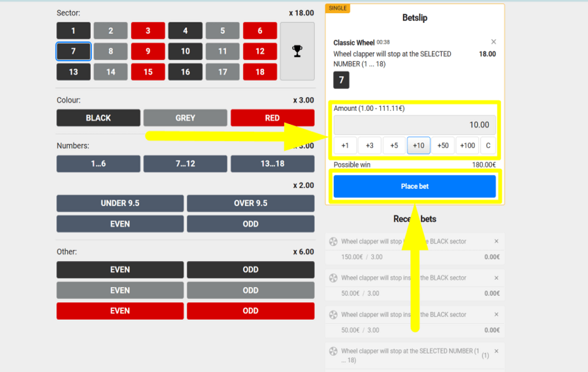Choose the GREY colour option
Viewport: 588px width, 372px height.
click(x=186, y=118)
